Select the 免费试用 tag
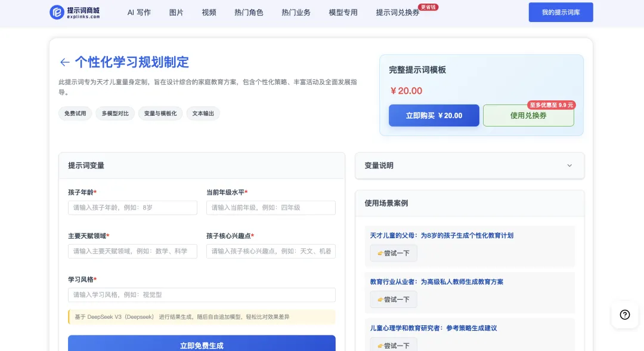The width and height of the screenshot is (644, 351). pyautogui.click(x=75, y=113)
